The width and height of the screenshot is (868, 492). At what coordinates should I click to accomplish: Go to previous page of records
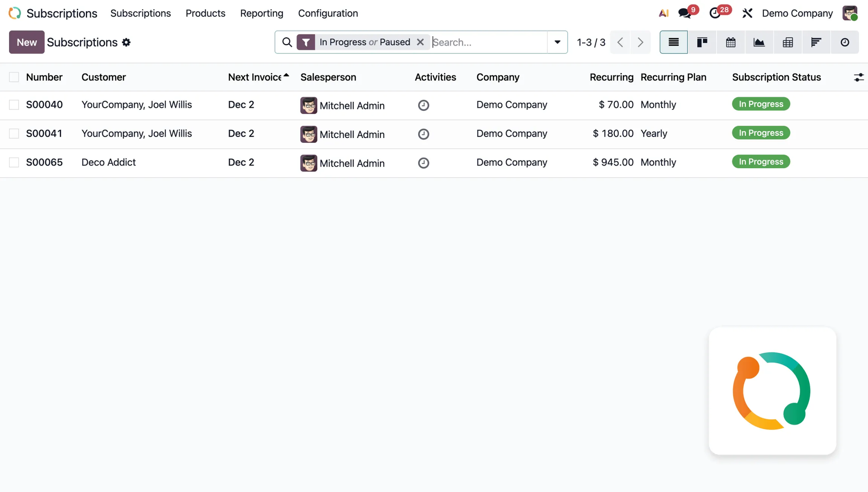click(x=620, y=42)
